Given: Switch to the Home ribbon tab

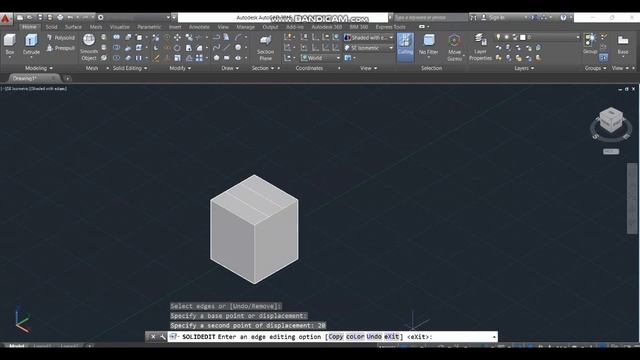Looking at the screenshot, I should coord(29,27).
